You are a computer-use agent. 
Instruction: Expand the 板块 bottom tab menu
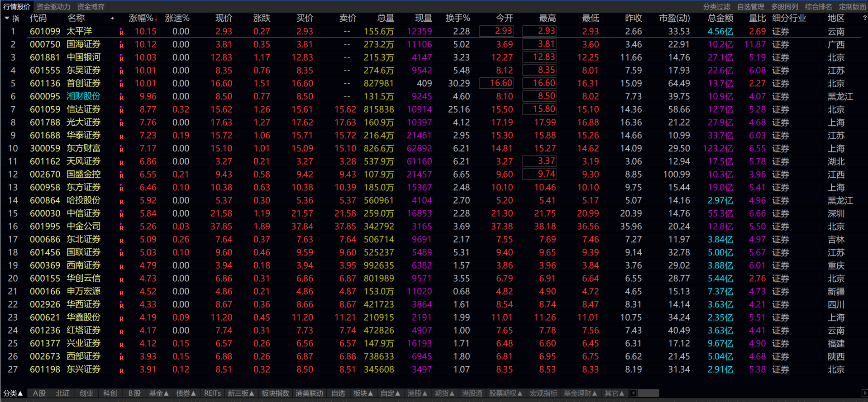[x=363, y=393]
